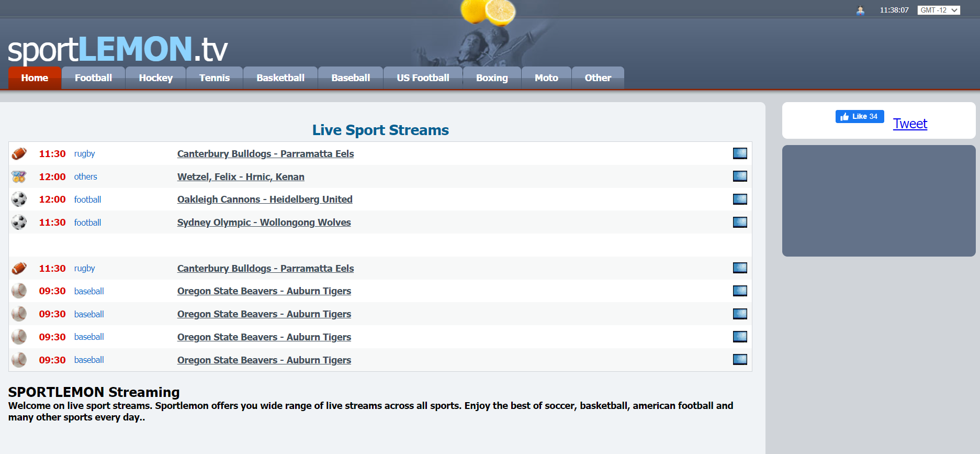Open the last Oregon State Beavers - Auburn Tigers link
980x454 pixels.
click(x=264, y=360)
